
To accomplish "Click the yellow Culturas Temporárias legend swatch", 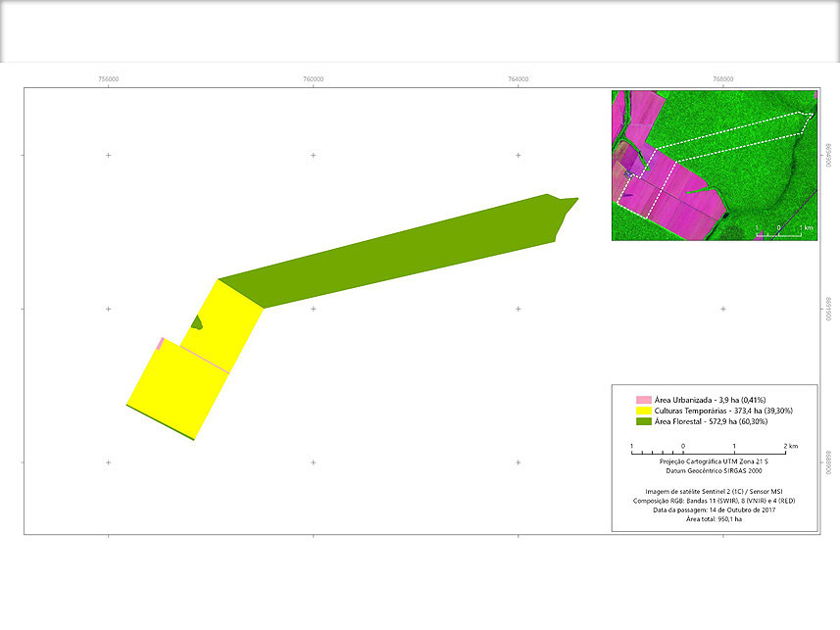I will click(643, 411).
